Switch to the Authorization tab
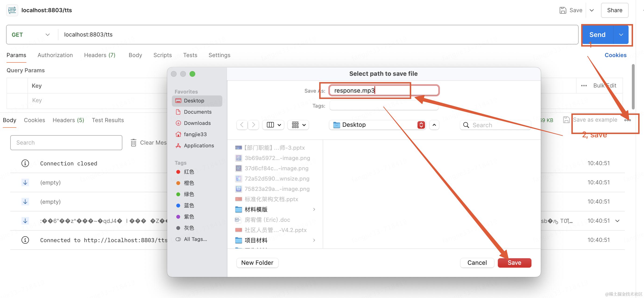Screen dimensions: 644x298 click(55, 55)
